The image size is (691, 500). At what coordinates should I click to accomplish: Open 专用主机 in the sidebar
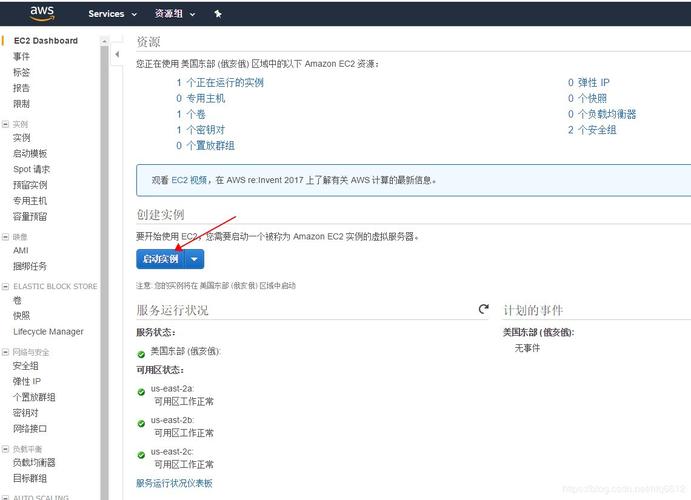30,201
